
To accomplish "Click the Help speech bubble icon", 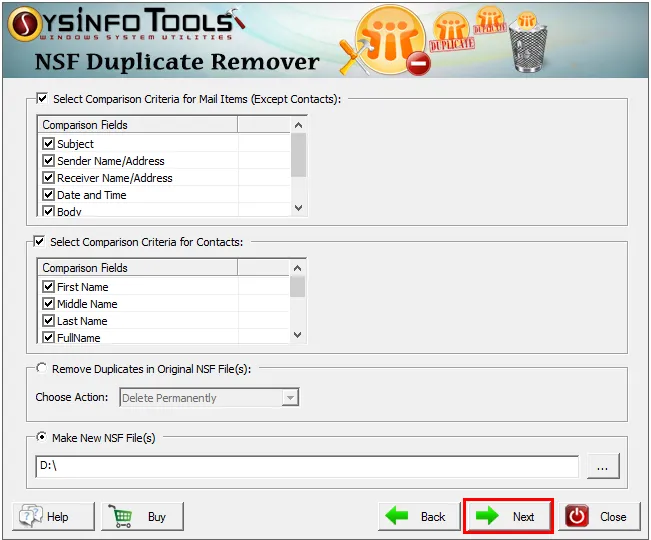I will (x=30, y=516).
